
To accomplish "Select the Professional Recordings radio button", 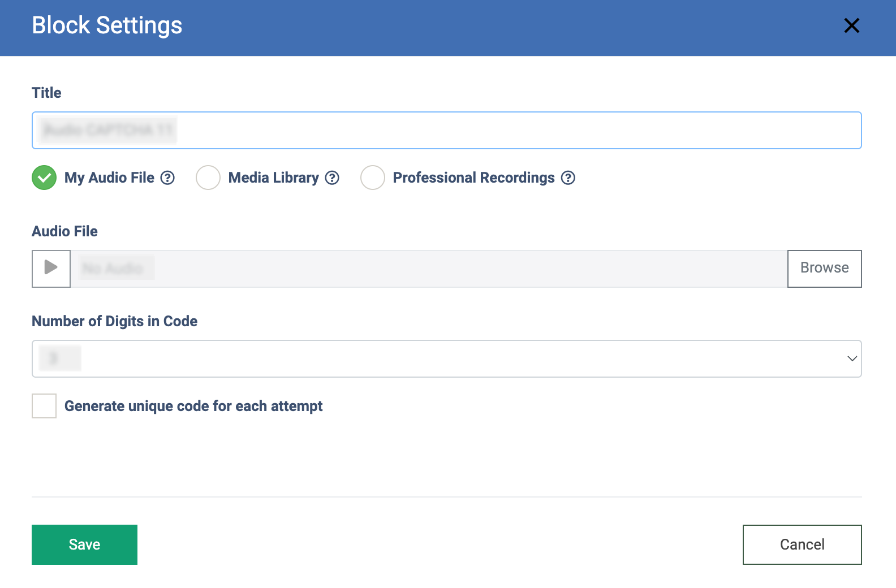I will tap(373, 178).
